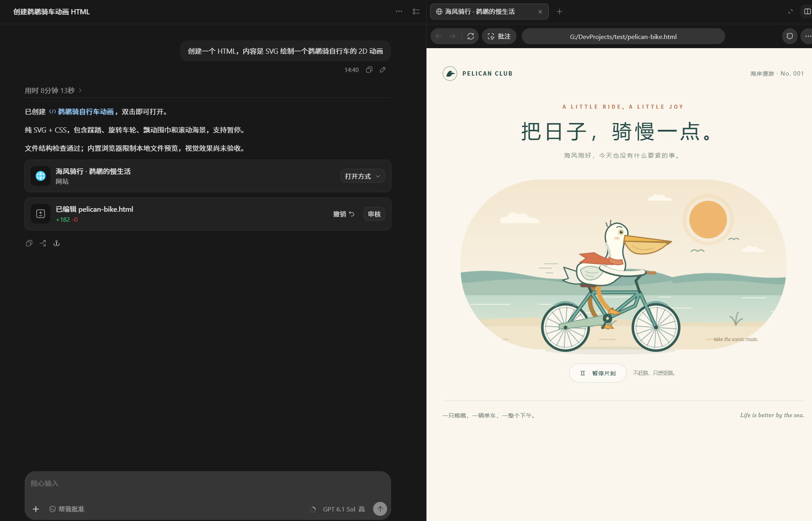This screenshot has width=812, height=521.
Task: Open the browser toolbar's more options menu
Action: [x=807, y=36]
